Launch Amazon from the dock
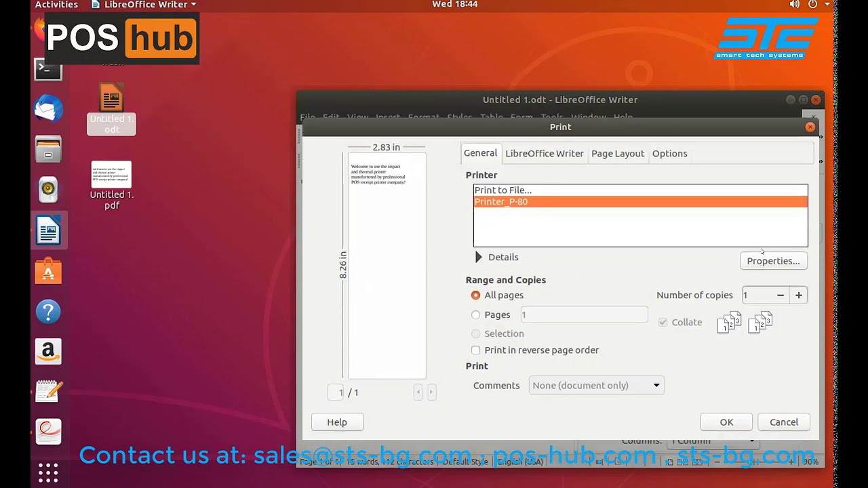Image resolution: width=868 pixels, height=488 pixels. [x=48, y=351]
